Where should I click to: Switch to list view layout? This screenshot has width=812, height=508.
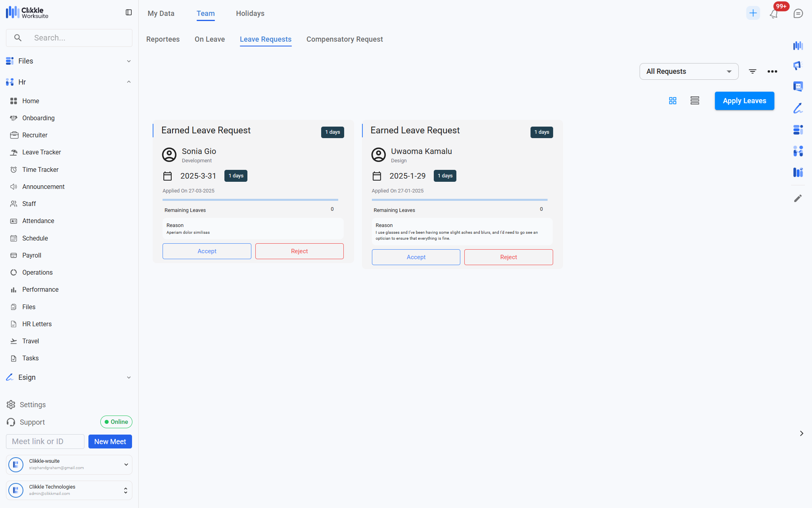point(695,101)
